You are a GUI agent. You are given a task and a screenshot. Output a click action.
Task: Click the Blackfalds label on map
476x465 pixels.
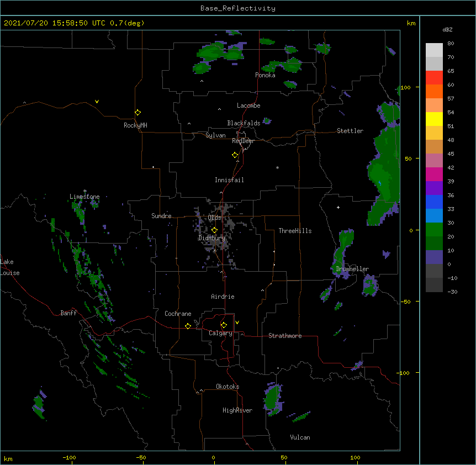coord(244,123)
